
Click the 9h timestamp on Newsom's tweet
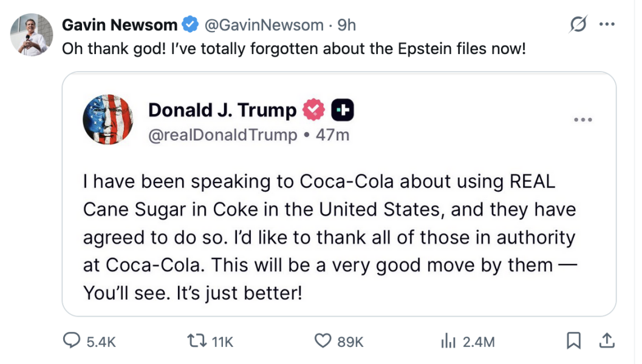347,24
